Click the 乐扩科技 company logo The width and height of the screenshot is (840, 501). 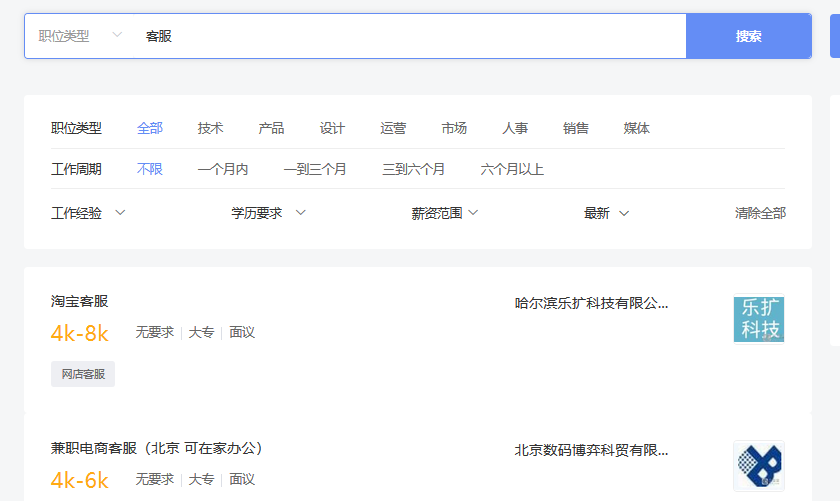759,319
